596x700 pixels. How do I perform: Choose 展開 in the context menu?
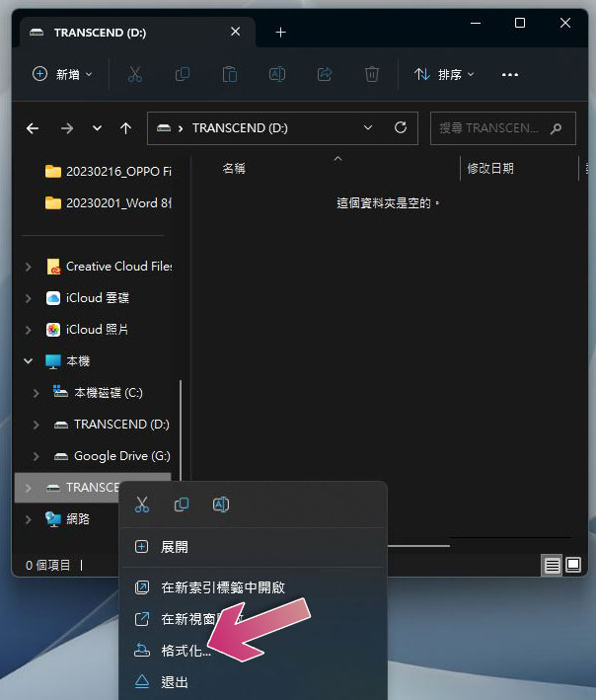(x=253, y=547)
